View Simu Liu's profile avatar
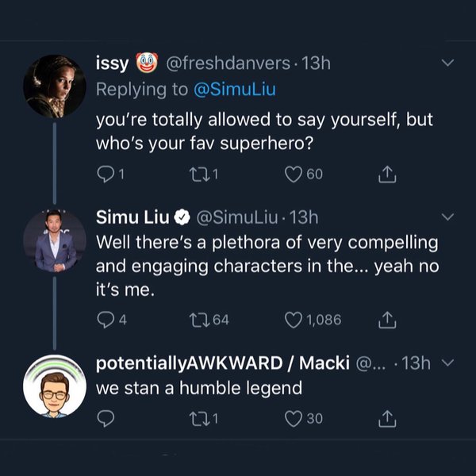476x476 pixels. click(54, 240)
